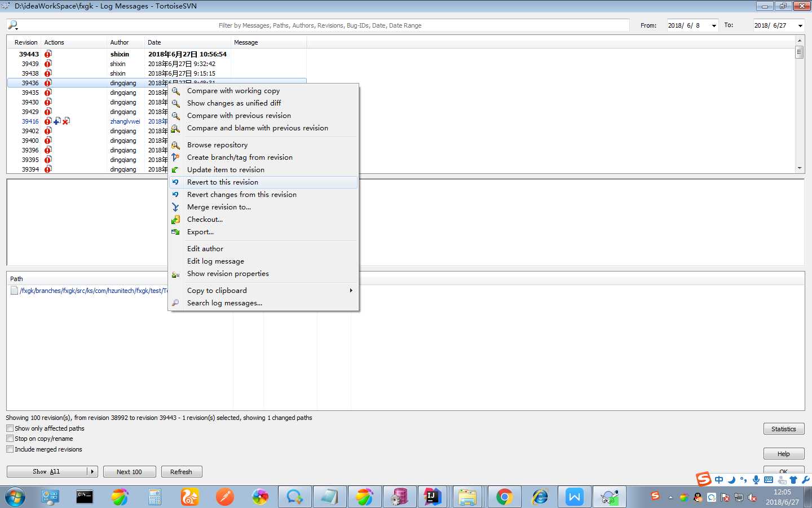
Task: Click the Next 100 button
Action: pos(129,472)
